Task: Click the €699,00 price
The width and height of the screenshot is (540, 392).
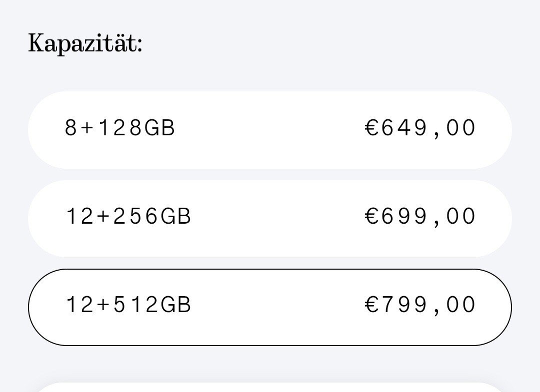Action: [x=420, y=217]
